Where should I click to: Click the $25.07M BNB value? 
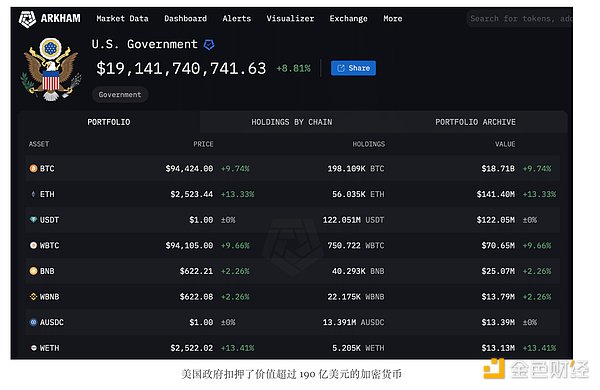pyautogui.click(x=498, y=271)
